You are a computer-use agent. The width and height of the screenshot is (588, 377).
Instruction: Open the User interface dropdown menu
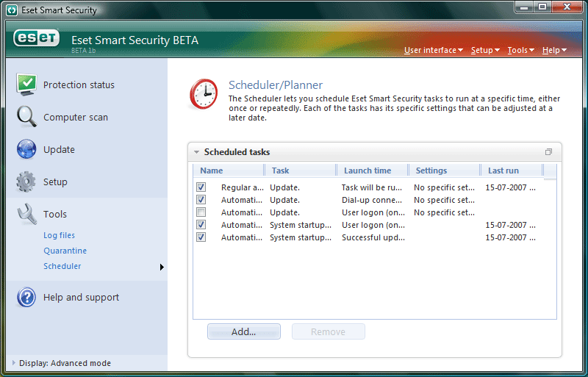coord(433,50)
